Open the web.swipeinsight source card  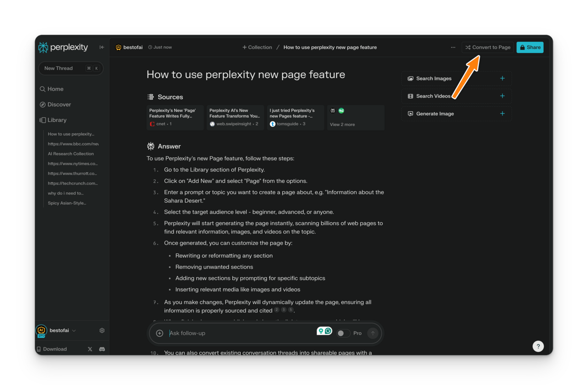pyautogui.click(x=235, y=118)
